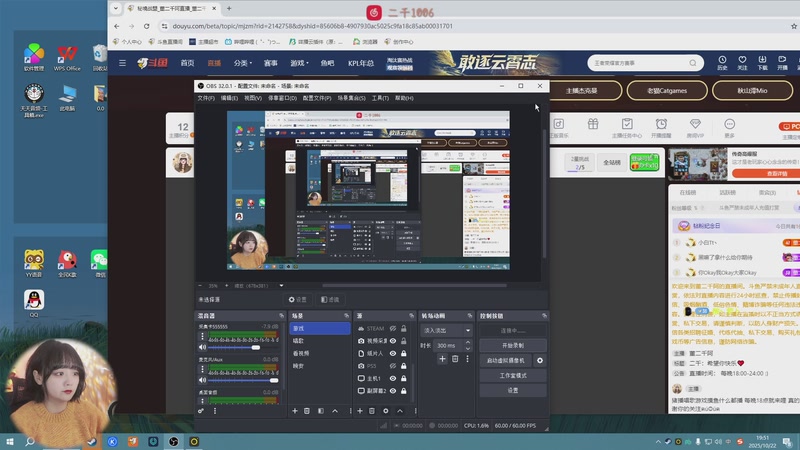Click 麦克风/Aux volume slider

244,380
